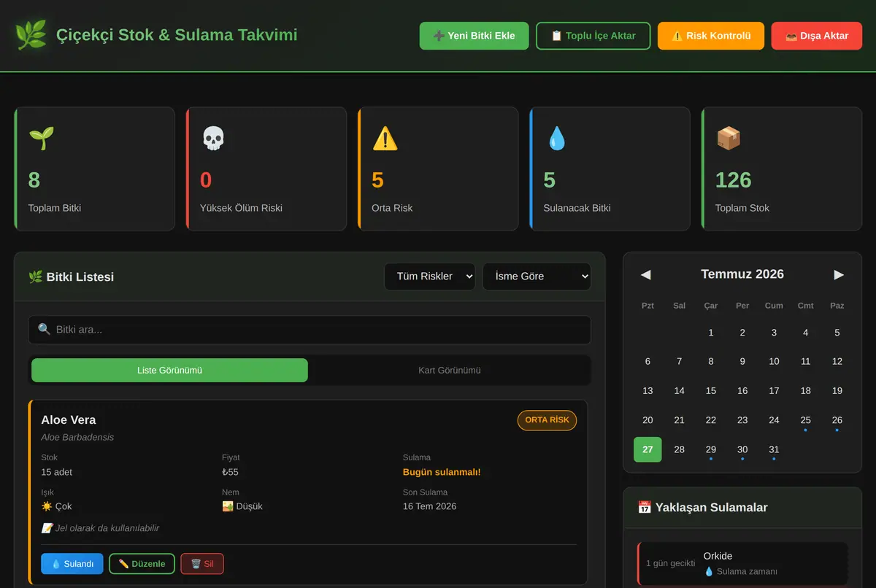Select day 31 in Temmuz calendar
Screen dimensions: 876x588
(774, 449)
